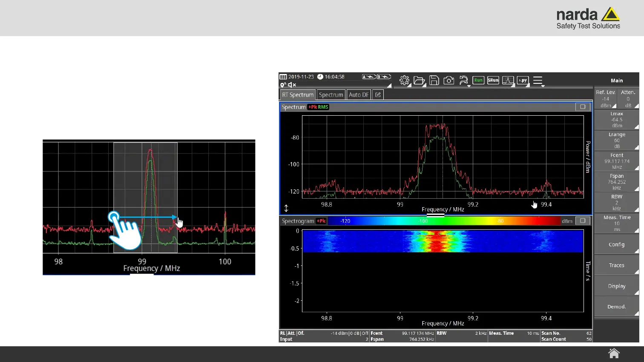Click the Fspan status bar entry

click(x=402, y=339)
